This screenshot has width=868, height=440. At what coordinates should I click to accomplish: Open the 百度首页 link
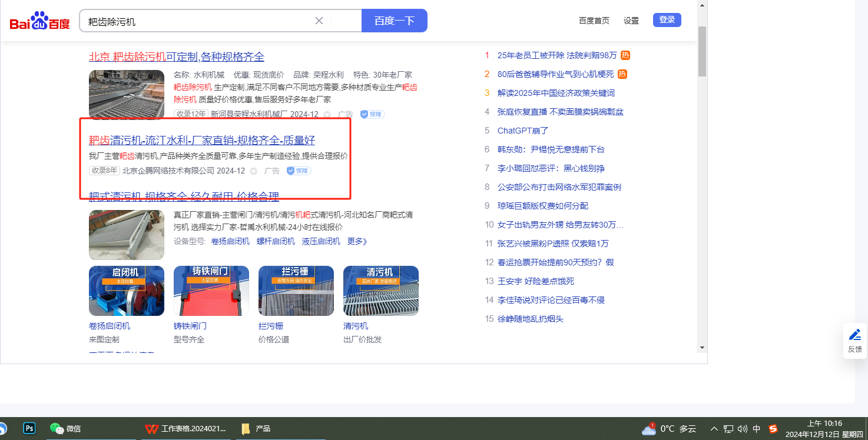click(x=594, y=21)
